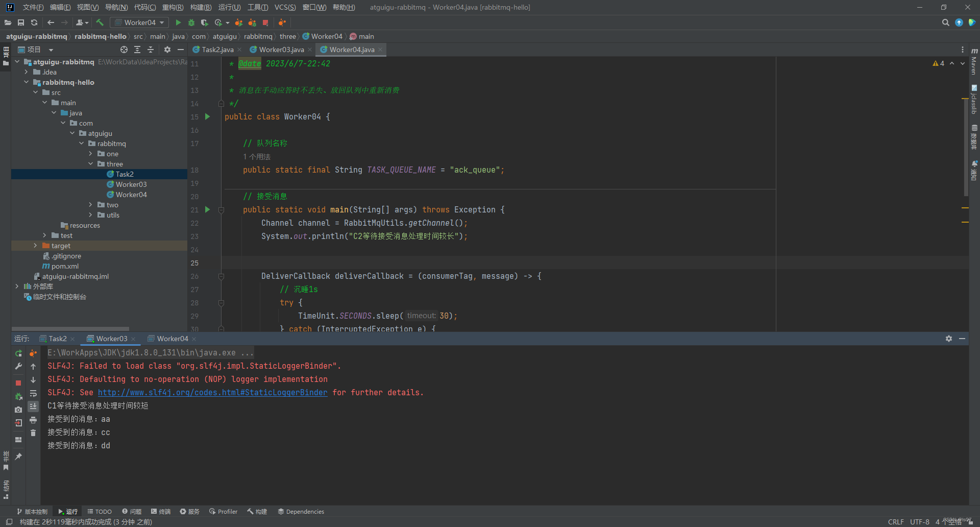Click the rabbitmq-hello breadcrumb
The image size is (980, 527).
click(101, 36)
